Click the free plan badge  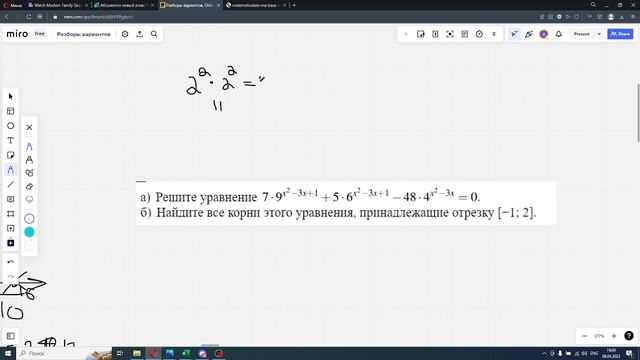click(x=40, y=34)
